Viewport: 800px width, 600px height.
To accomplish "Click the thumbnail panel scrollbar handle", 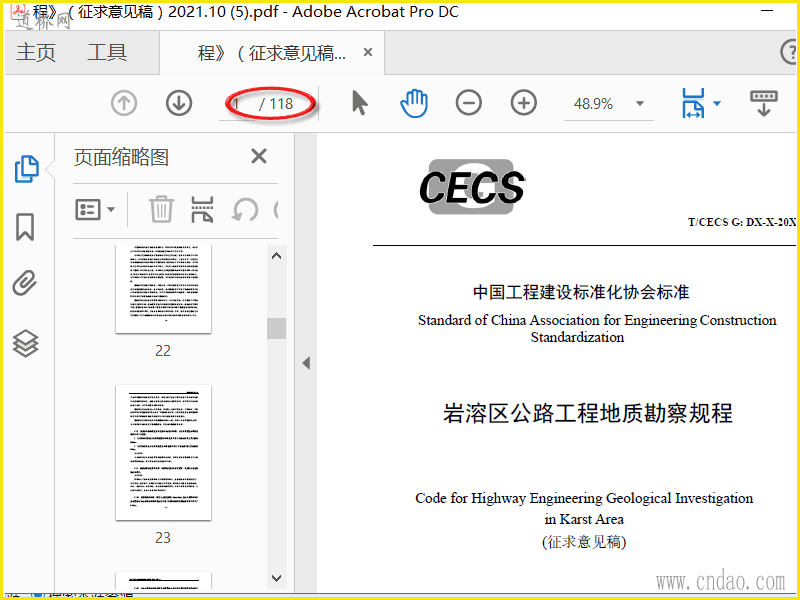I will coord(277,329).
